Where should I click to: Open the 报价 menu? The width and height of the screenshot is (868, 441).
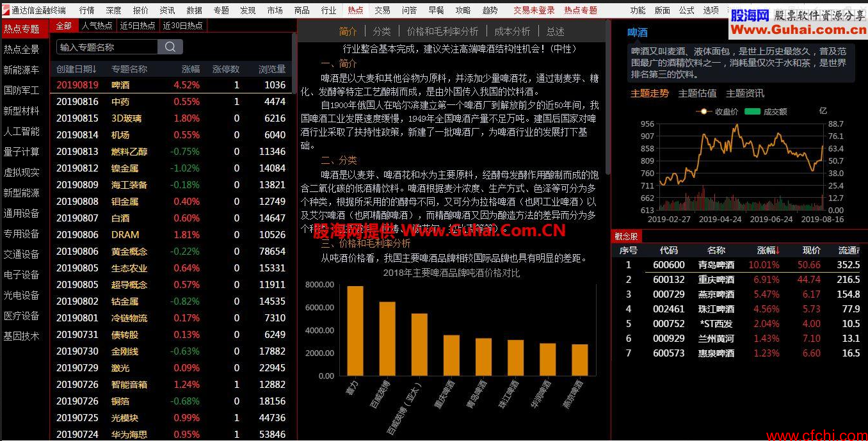tap(140, 10)
